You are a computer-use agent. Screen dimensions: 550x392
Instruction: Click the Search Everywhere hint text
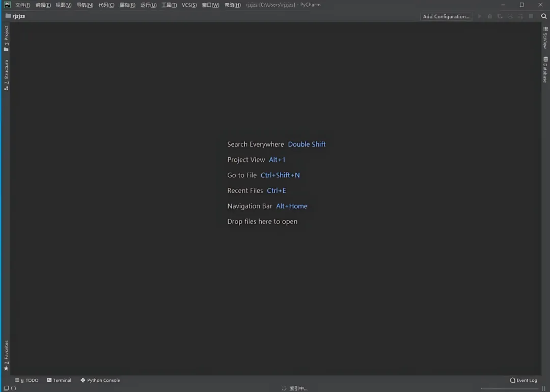(x=277, y=144)
